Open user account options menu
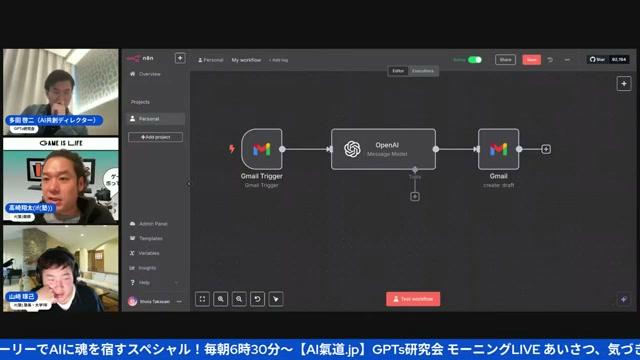 coord(179,302)
